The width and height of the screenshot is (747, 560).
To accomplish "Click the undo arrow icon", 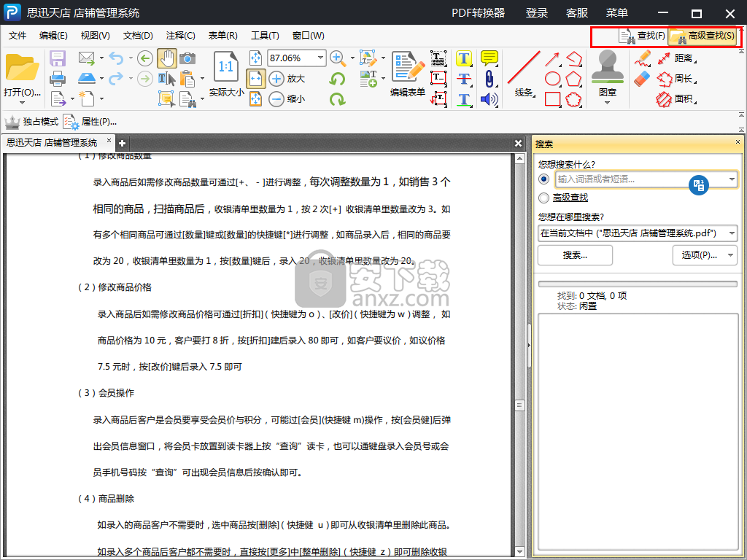I will tap(116, 58).
